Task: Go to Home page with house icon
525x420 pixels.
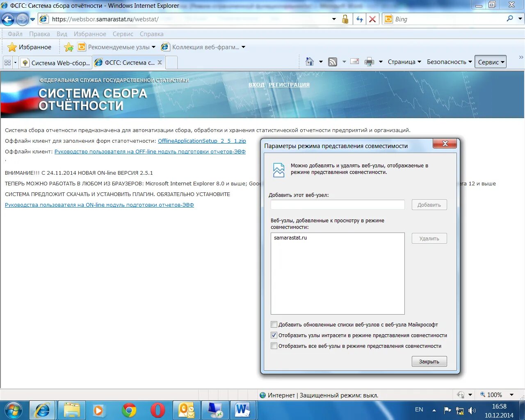Action: [x=310, y=62]
